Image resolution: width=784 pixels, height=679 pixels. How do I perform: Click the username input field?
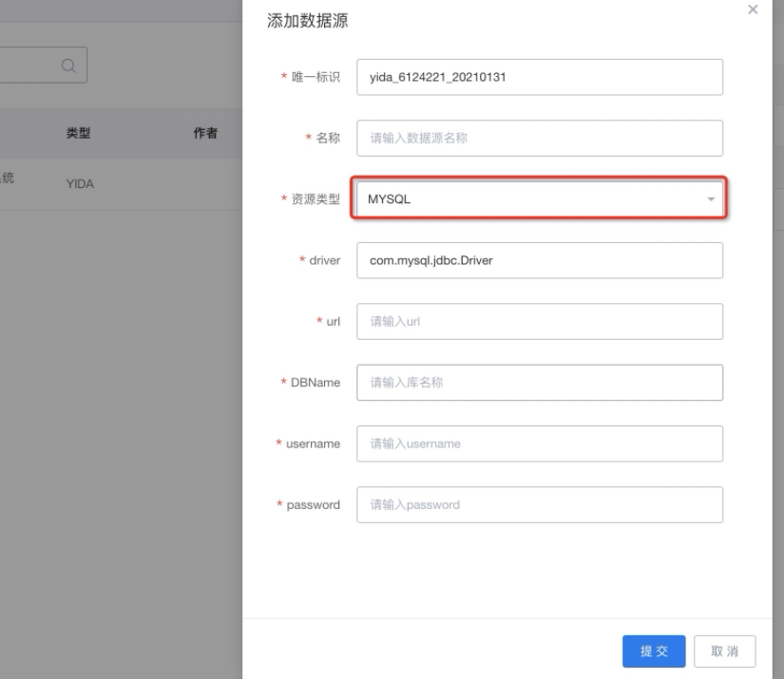540,443
